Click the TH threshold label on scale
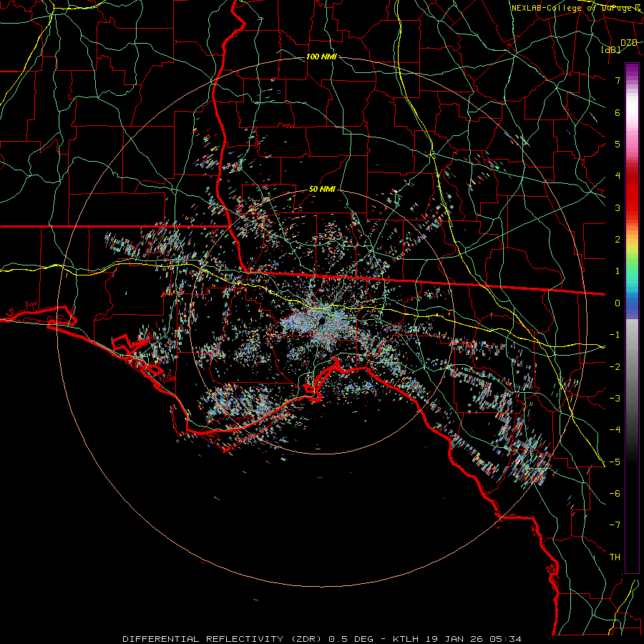The image size is (644, 644). click(x=615, y=557)
